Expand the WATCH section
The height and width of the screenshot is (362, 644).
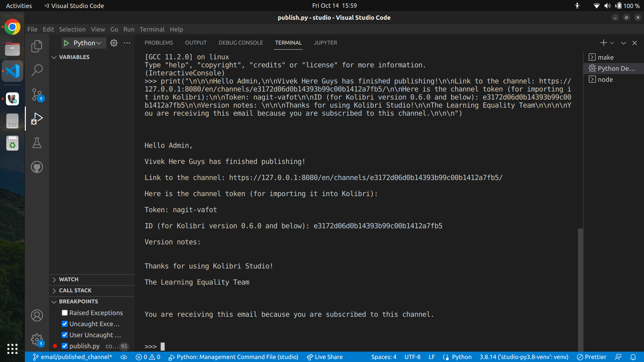click(68, 279)
